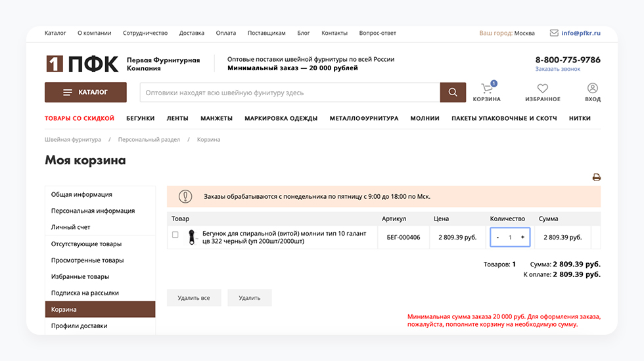Click the envelope email icon
Viewport: 644px width, 361px height.
(554, 33)
